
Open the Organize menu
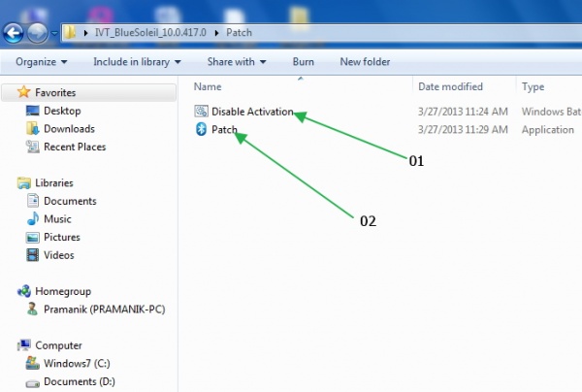click(x=41, y=62)
